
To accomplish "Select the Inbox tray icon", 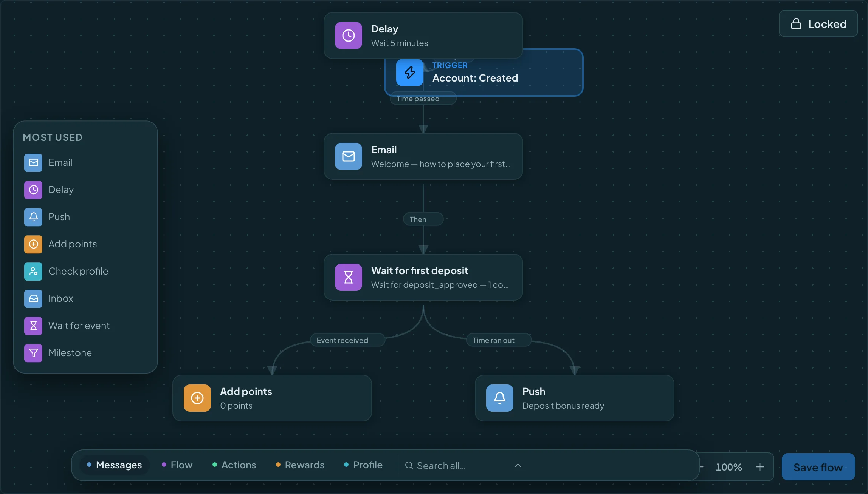I will point(33,298).
